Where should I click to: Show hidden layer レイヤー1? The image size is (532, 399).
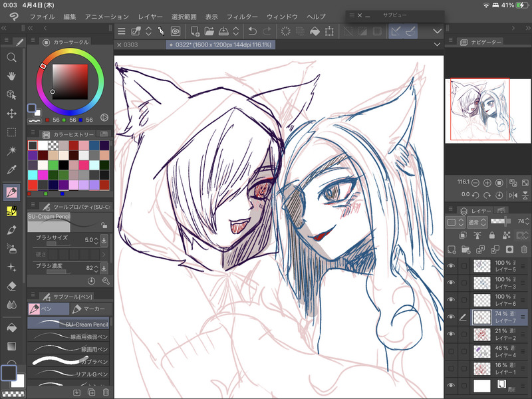[x=451, y=368]
